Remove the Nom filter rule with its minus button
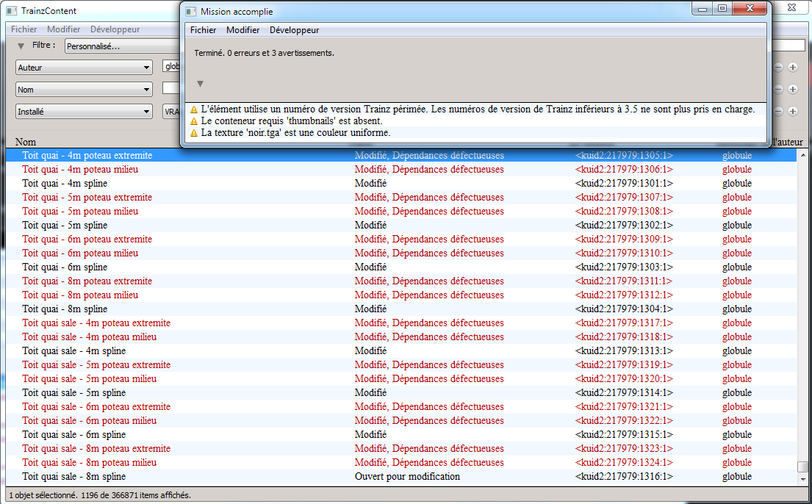The height and width of the screenshot is (504, 812). tap(777, 90)
